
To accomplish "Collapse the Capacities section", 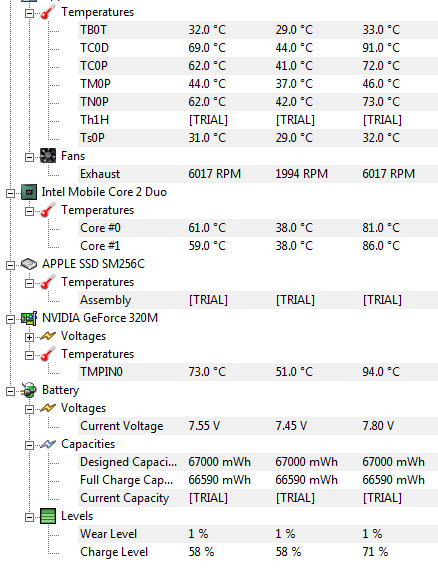I will (29, 445).
